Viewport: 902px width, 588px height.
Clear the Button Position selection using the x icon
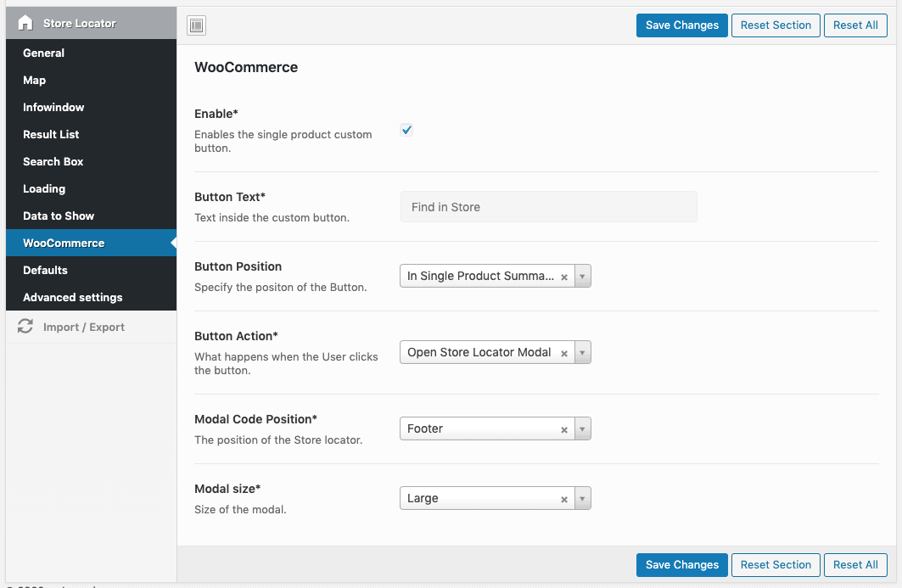tap(563, 276)
